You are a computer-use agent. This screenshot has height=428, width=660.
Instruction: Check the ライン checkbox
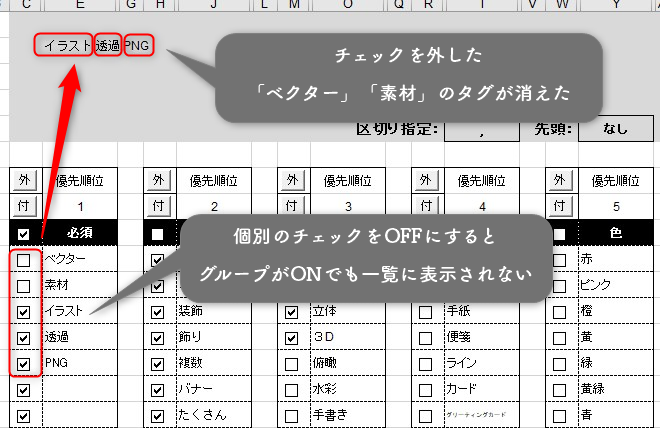coord(425,364)
